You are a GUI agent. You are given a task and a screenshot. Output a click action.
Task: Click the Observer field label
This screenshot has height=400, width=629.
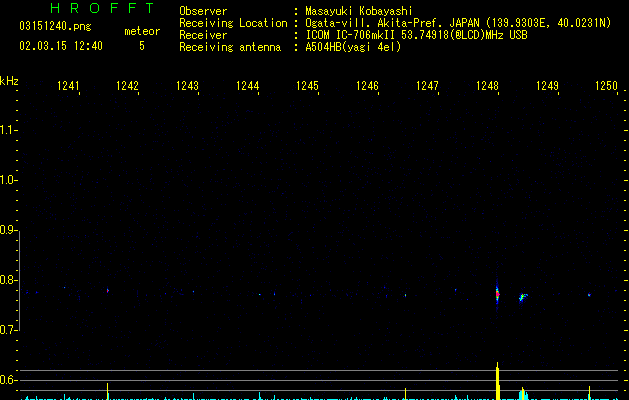tap(203, 11)
